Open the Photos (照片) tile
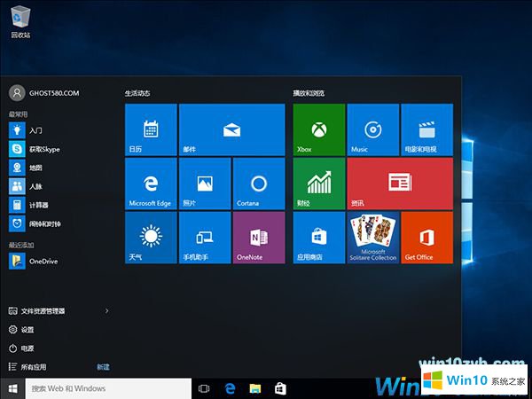Screen dimensions: 532x399 205,184
